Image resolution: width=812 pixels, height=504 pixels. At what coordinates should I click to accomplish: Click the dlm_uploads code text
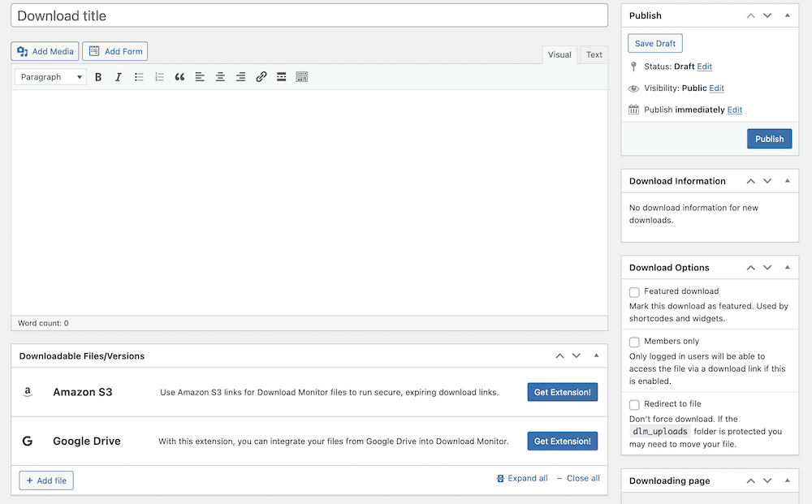click(x=660, y=432)
